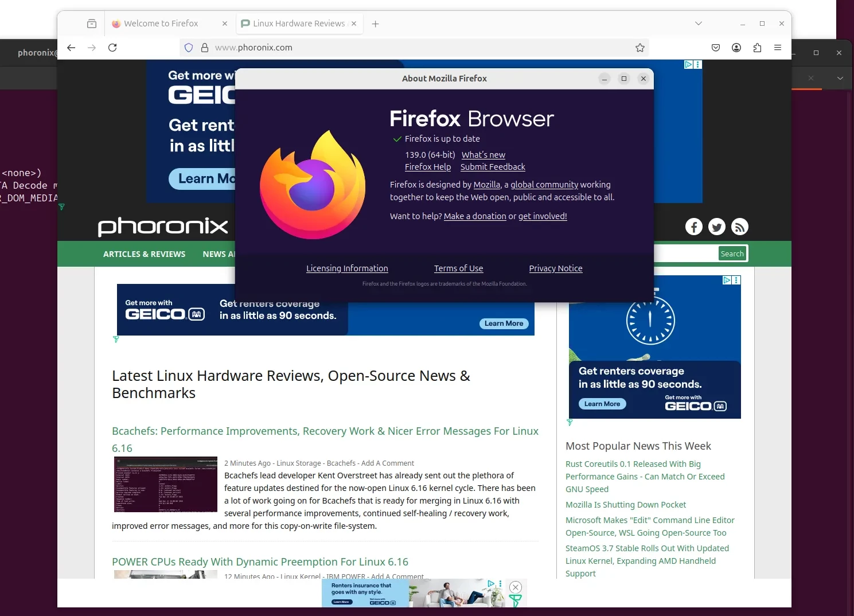
Task: Open the terminal window's dropdown chevron
Action: 840,78
